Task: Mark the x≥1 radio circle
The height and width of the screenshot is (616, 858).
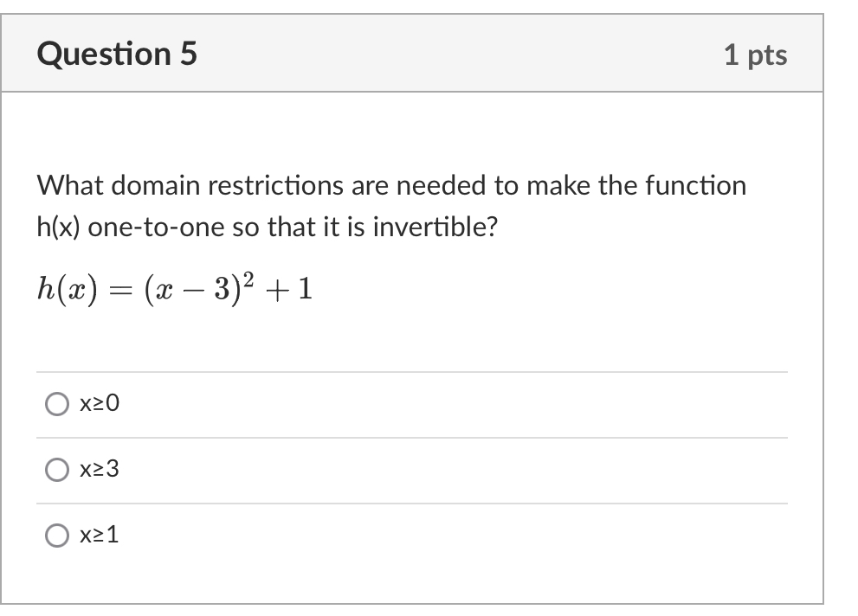Action: click(57, 535)
